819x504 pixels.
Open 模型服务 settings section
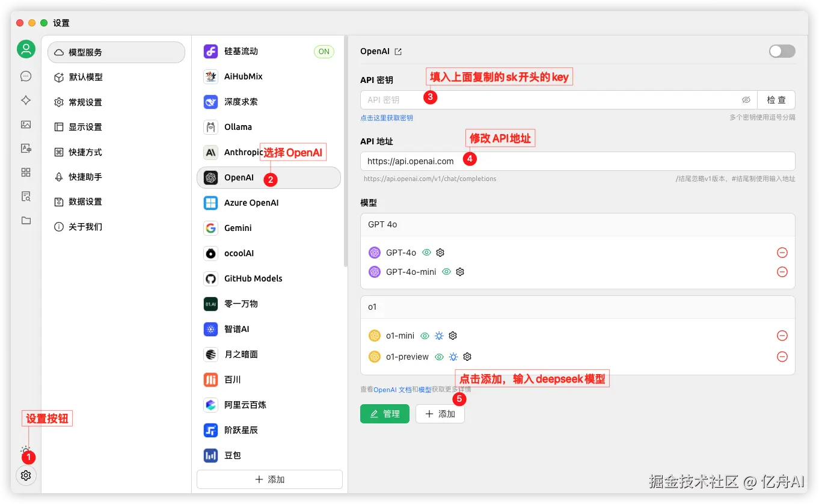click(117, 52)
